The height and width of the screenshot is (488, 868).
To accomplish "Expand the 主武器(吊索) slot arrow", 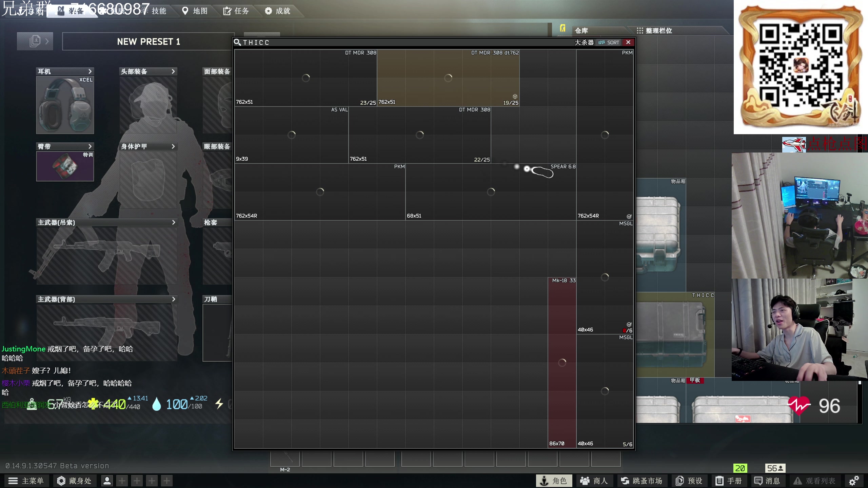I will [174, 222].
